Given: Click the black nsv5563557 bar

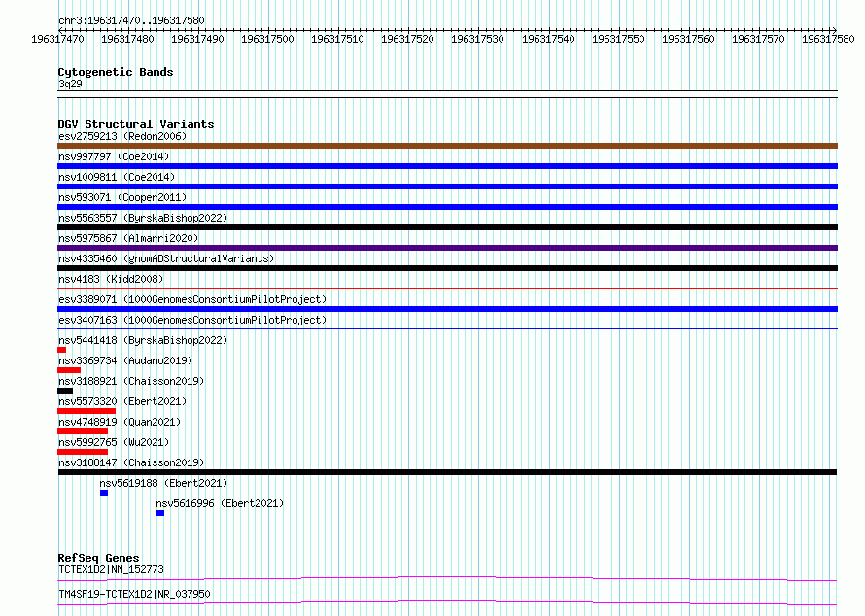Looking at the screenshot, I should coord(447,227).
